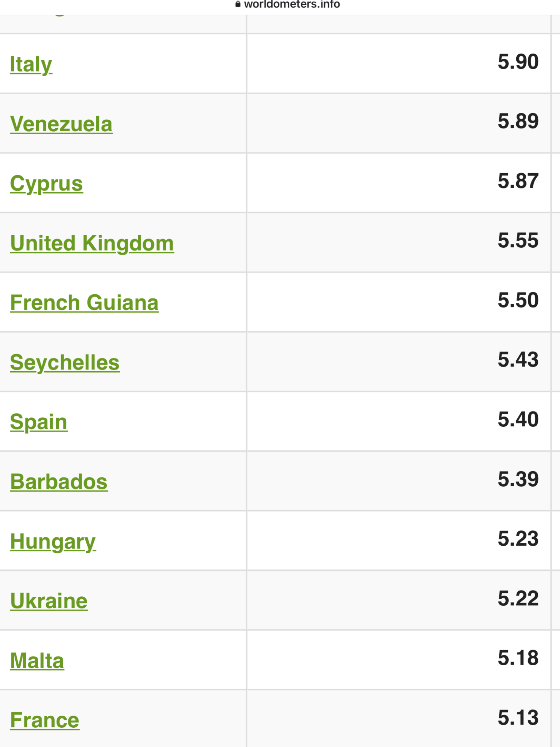Open the Ukraine country link

49,601
